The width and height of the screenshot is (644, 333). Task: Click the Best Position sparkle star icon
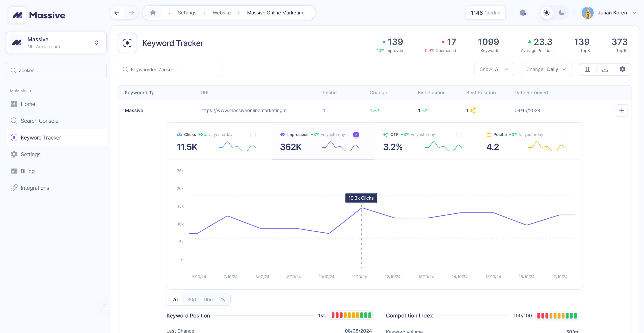[x=472, y=110]
